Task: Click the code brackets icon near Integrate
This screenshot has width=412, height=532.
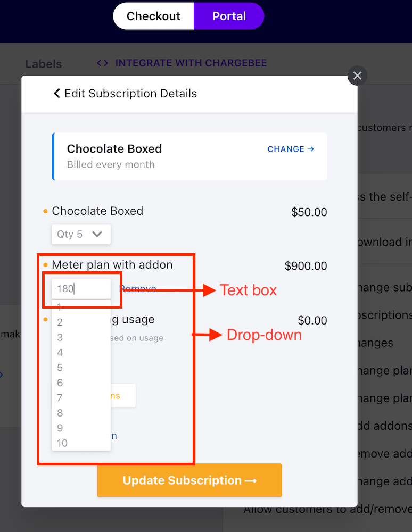Action: pos(103,63)
